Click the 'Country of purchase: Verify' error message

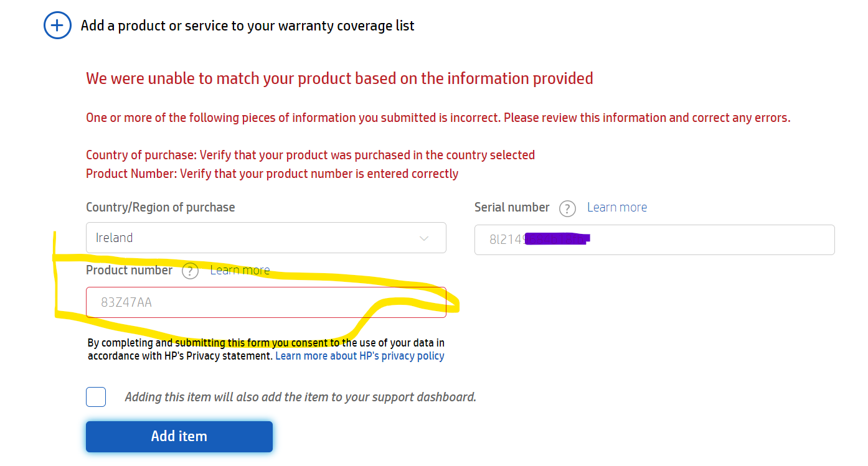[310, 155]
